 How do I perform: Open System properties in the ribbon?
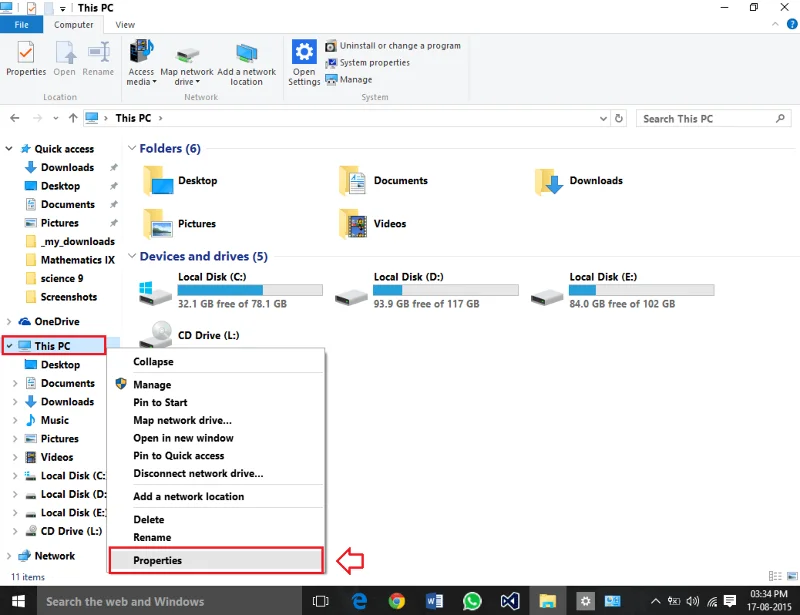368,62
